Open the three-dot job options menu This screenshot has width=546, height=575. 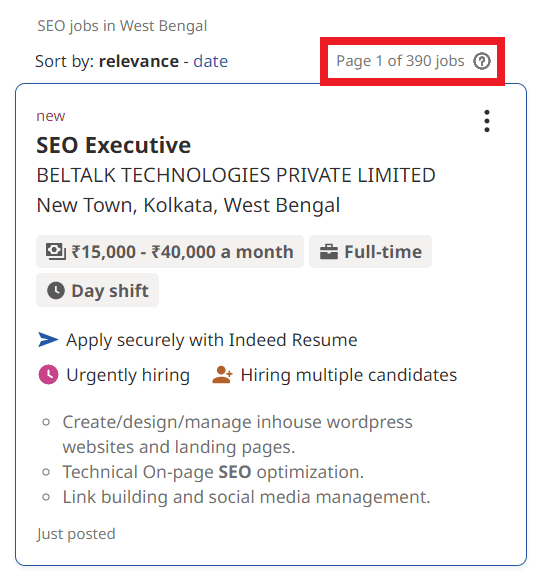coord(486,121)
